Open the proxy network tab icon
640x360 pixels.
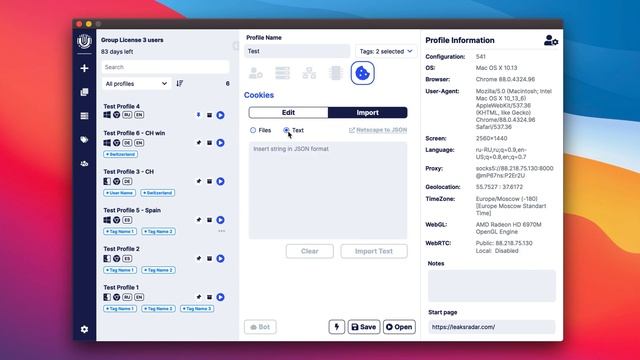[309, 73]
